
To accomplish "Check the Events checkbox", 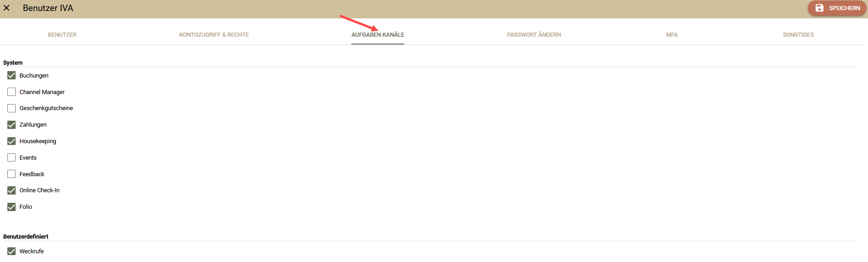I will pos(11,157).
